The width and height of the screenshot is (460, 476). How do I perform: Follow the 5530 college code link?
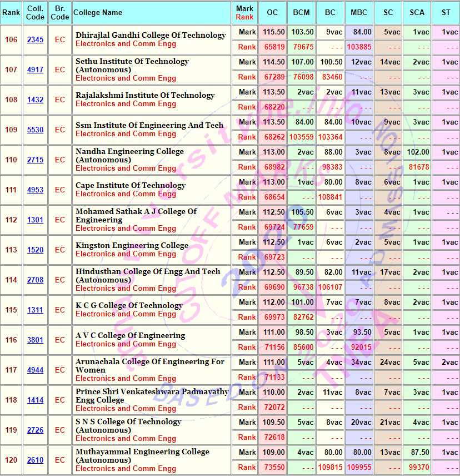35,130
